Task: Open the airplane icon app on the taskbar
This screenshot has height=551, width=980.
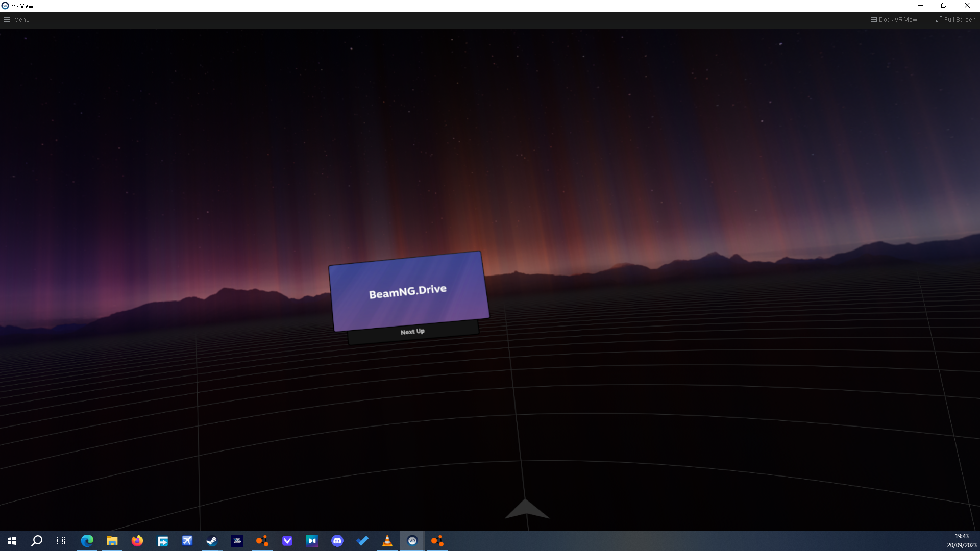Action: [187, 541]
